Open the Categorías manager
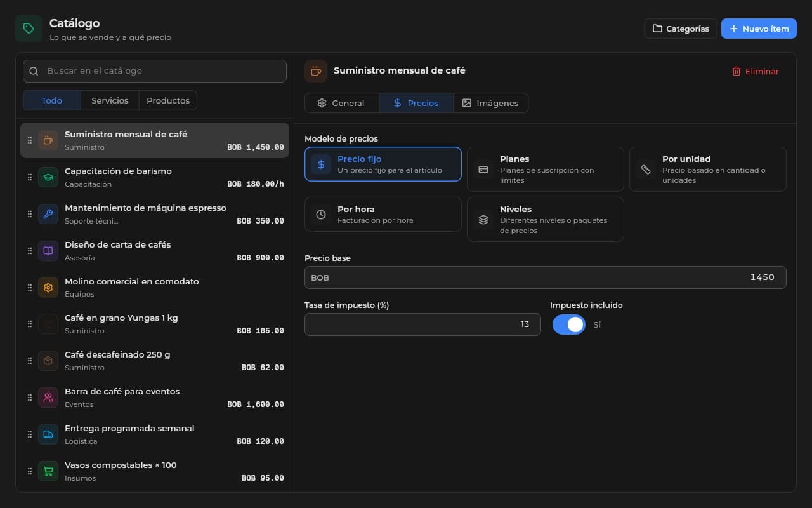This screenshot has width=812, height=508. pos(681,29)
